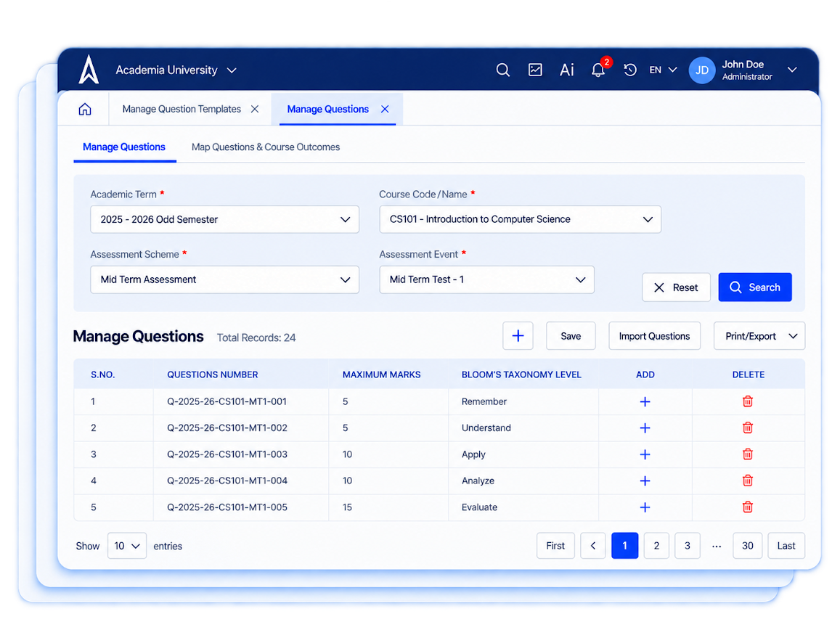Change the Show entries count dropdown
This screenshot has height=630, width=840.
coord(127,546)
